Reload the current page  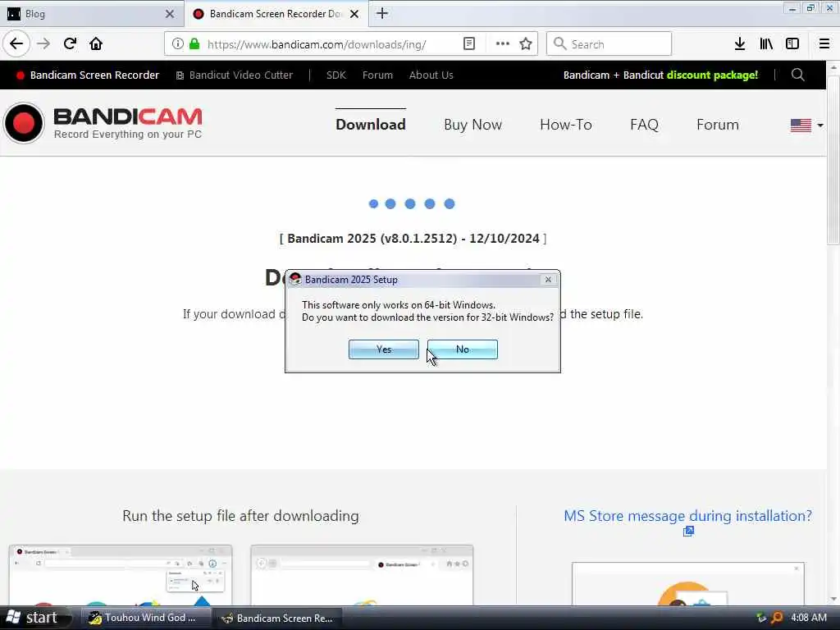point(71,43)
